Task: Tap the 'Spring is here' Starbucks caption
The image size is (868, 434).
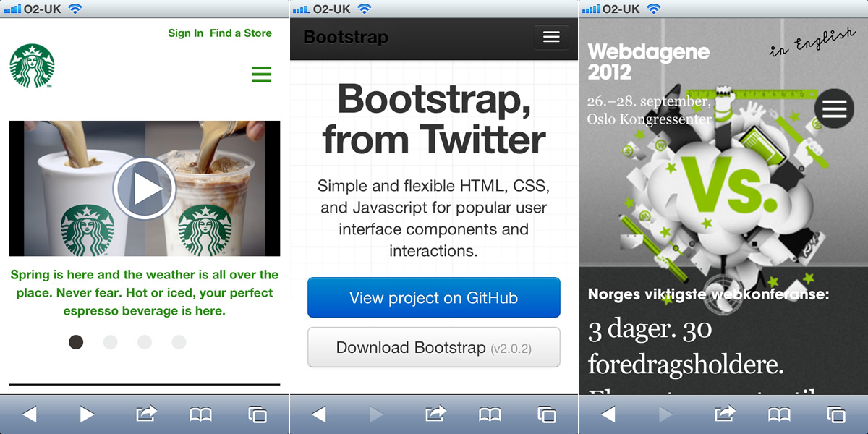Action: pos(145,293)
